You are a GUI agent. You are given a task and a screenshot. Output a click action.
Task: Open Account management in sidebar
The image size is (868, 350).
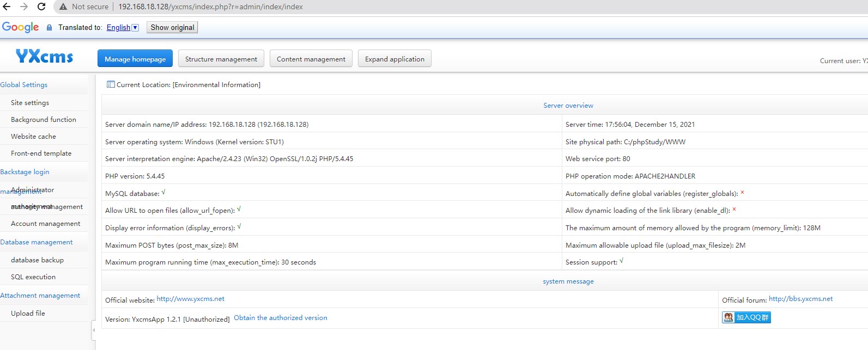pos(46,224)
